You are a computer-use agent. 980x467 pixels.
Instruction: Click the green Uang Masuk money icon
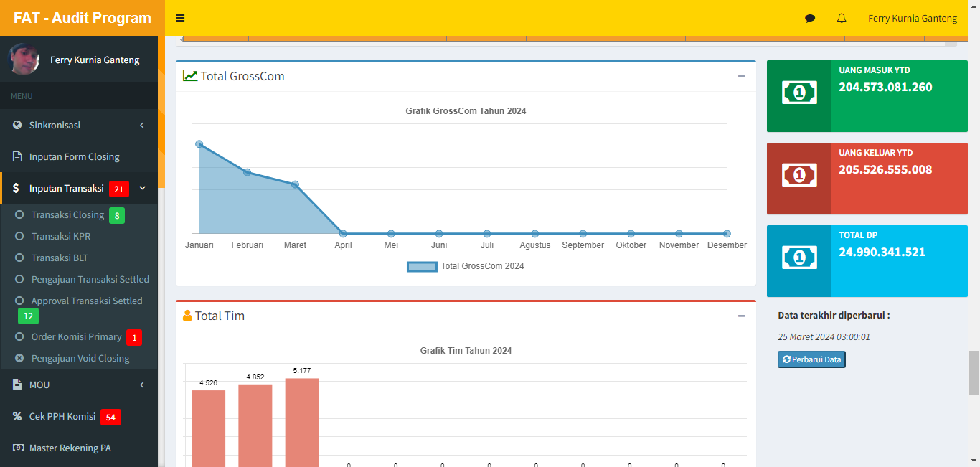pyautogui.click(x=799, y=93)
